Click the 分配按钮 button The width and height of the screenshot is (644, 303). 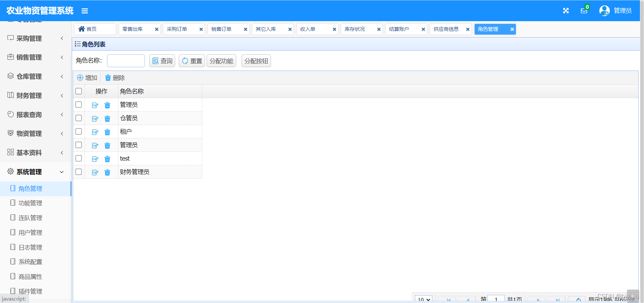pyautogui.click(x=256, y=61)
